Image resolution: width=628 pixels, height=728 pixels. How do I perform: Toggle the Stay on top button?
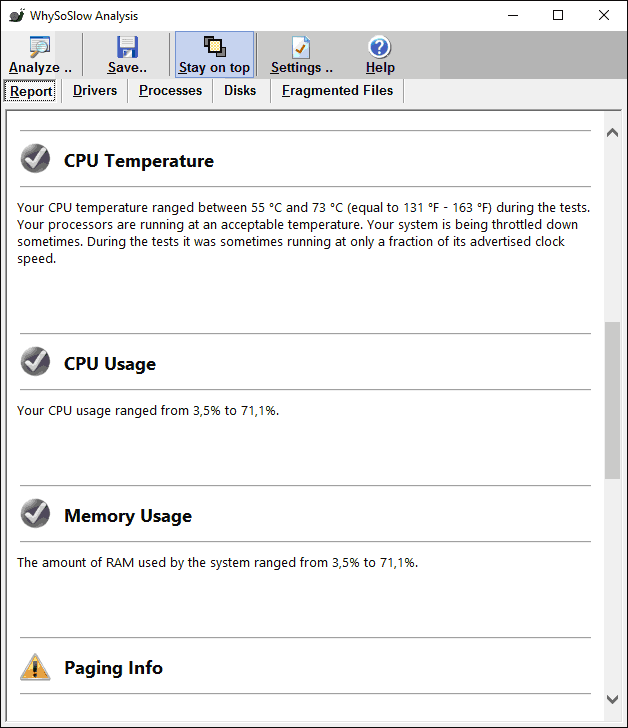click(214, 55)
